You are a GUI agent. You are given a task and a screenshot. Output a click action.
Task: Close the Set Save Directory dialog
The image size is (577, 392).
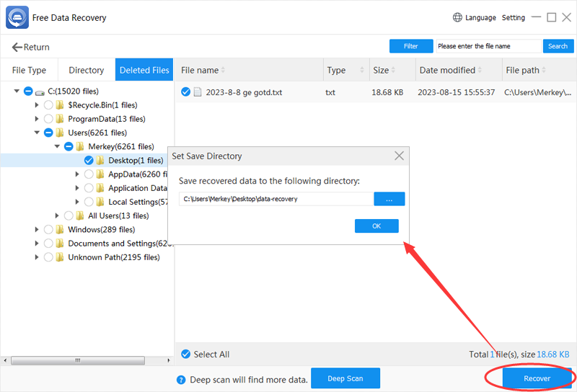(399, 156)
